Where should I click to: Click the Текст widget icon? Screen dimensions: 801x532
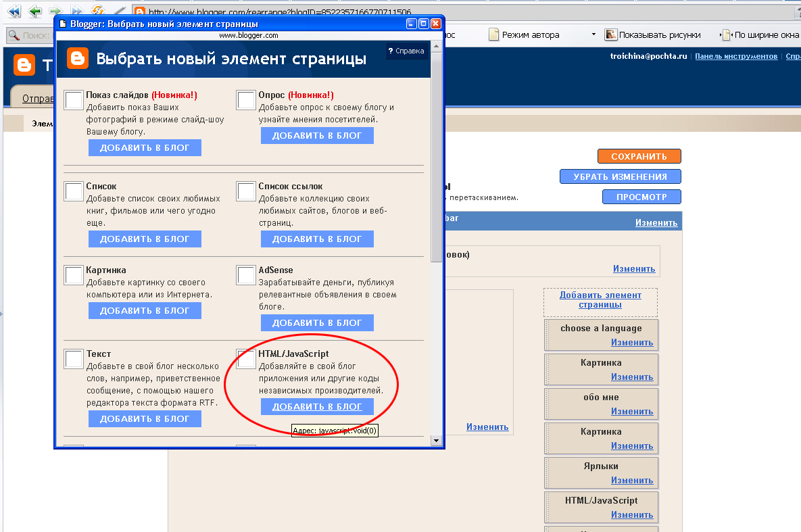[x=74, y=359]
